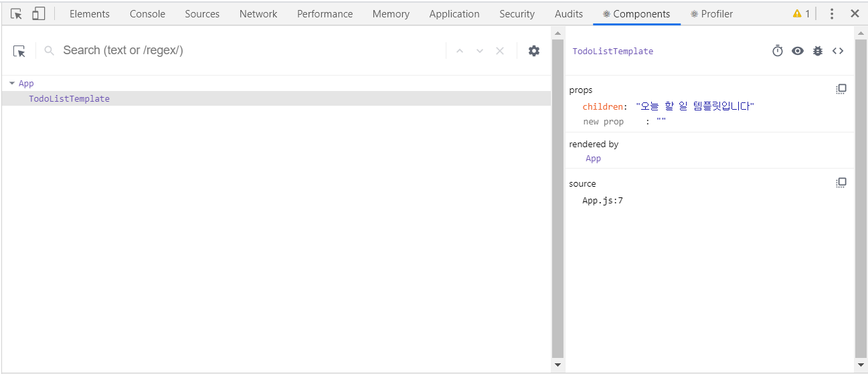Image resolution: width=868 pixels, height=374 pixels.
Task: Open the Network tab
Action: (258, 13)
